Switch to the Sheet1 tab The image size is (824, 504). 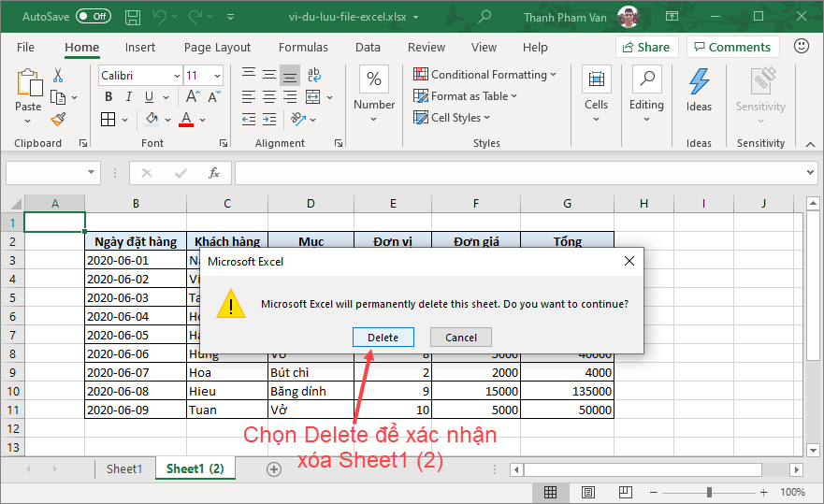124,468
